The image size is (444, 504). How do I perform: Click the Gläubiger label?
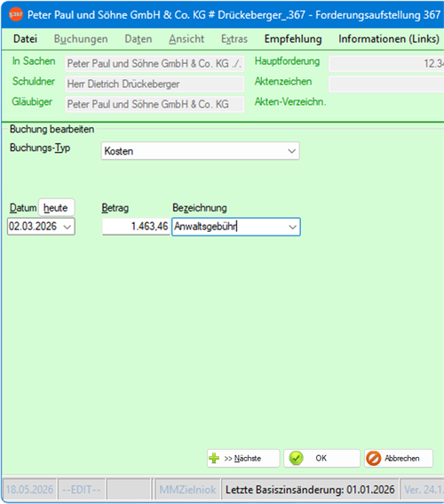point(32,102)
